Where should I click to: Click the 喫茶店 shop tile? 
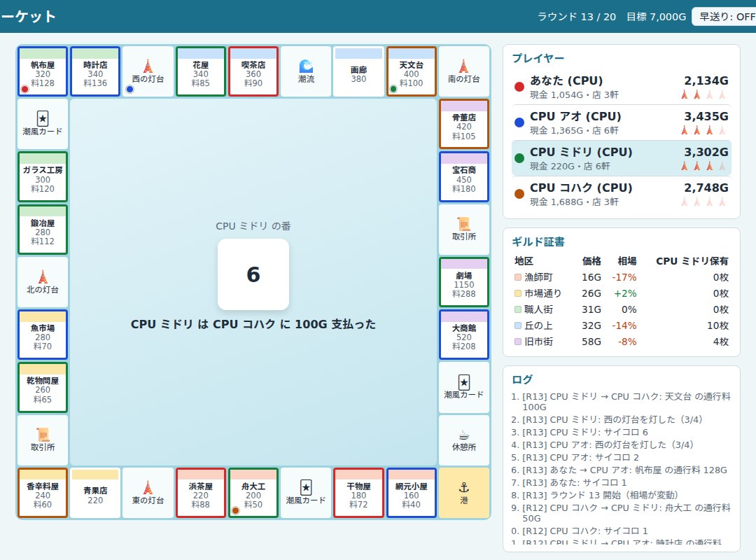tap(253, 71)
